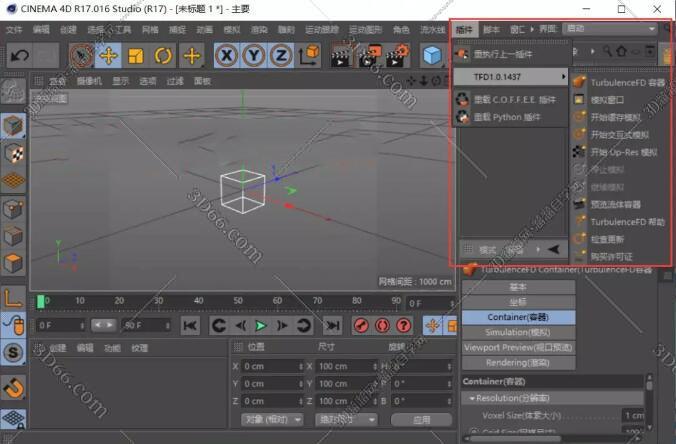Open the 文件 menu
Viewport: 676px width, 444px height.
14,29
